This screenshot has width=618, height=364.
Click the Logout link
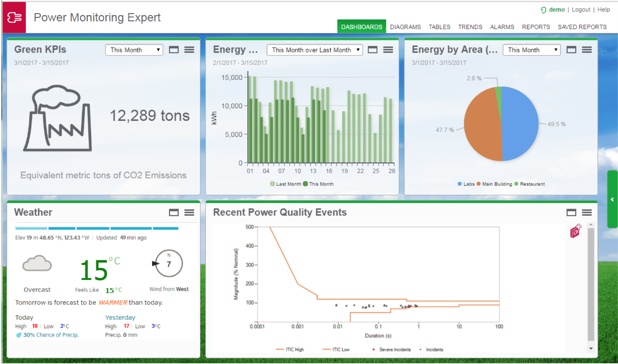(x=581, y=10)
